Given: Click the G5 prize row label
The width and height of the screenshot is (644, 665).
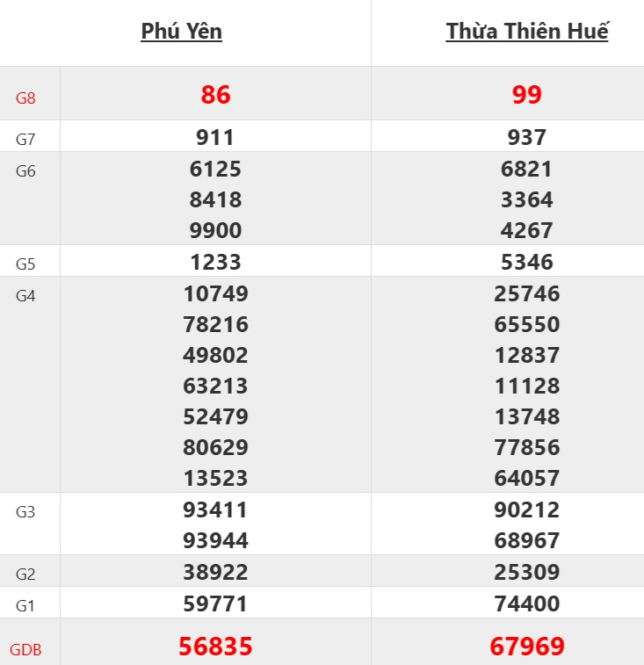Looking at the screenshot, I should pos(25,264).
